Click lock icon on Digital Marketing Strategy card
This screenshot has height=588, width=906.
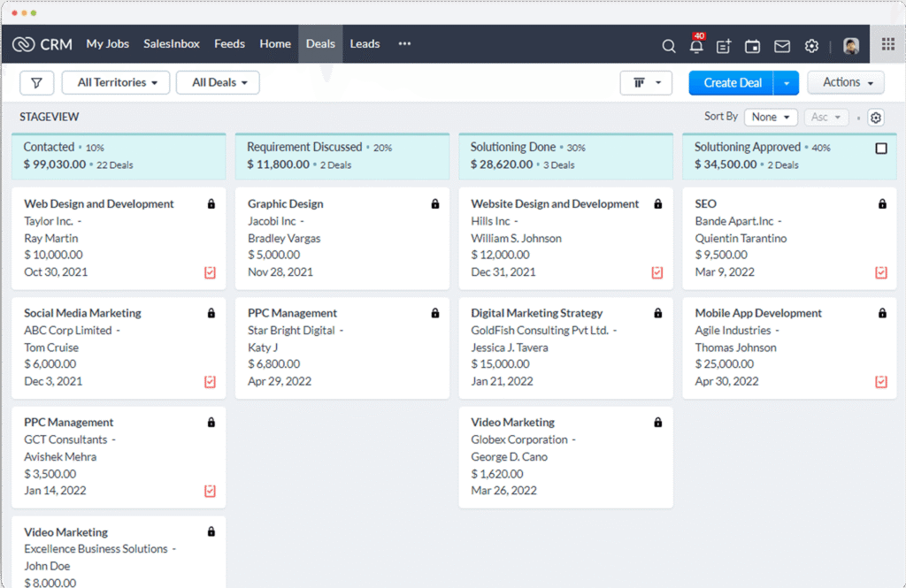click(x=658, y=313)
